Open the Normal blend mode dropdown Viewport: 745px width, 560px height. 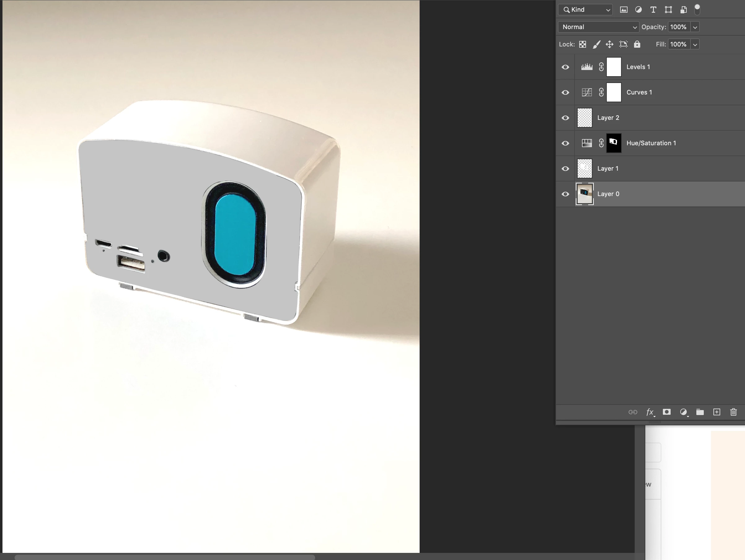coord(598,27)
